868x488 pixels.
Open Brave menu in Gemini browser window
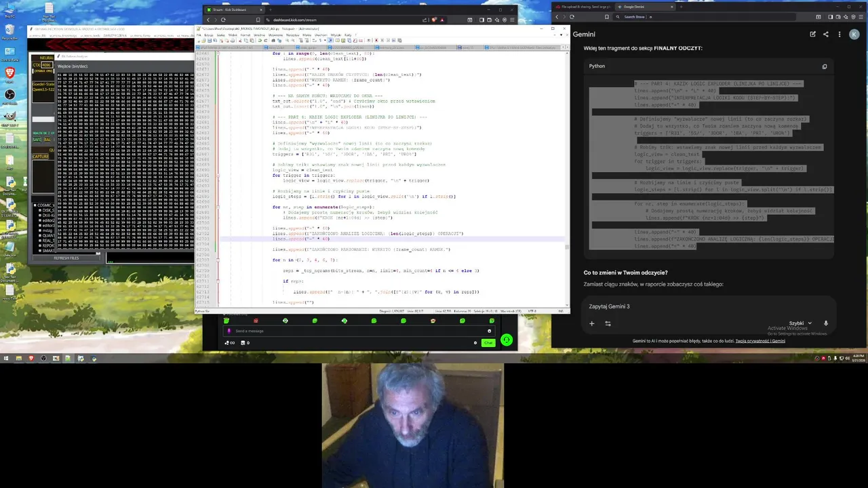[859, 17]
